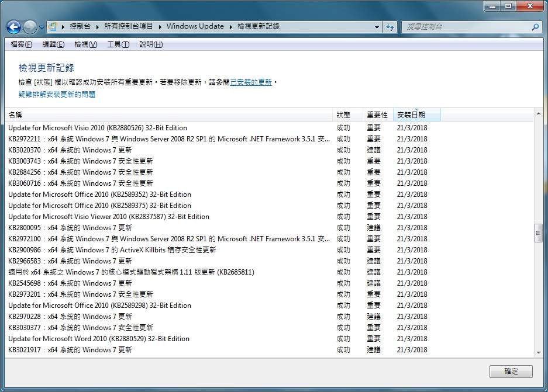Go to Windows Update breadcrumb
The height and width of the screenshot is (392, 548).
[195, 26]
